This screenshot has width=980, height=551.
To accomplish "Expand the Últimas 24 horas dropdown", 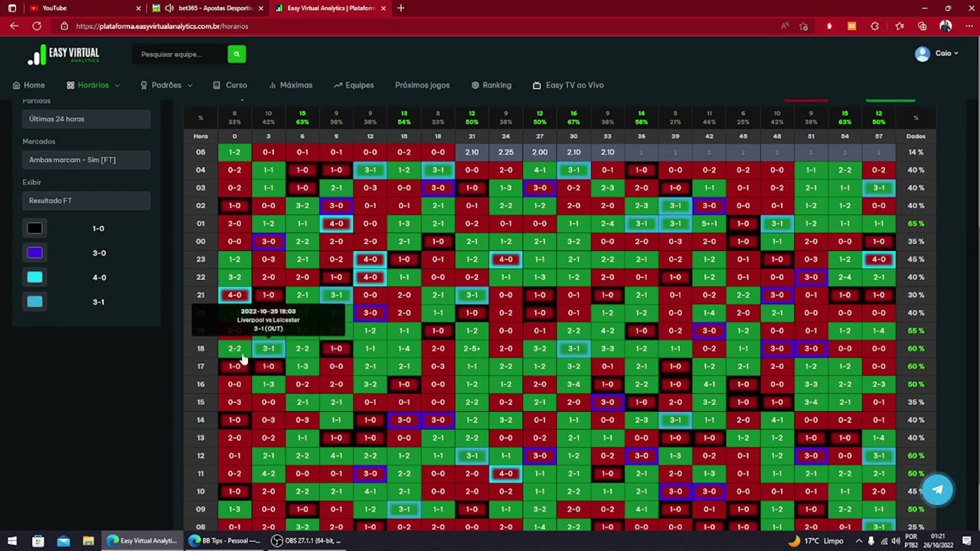I will pos(87,119).
